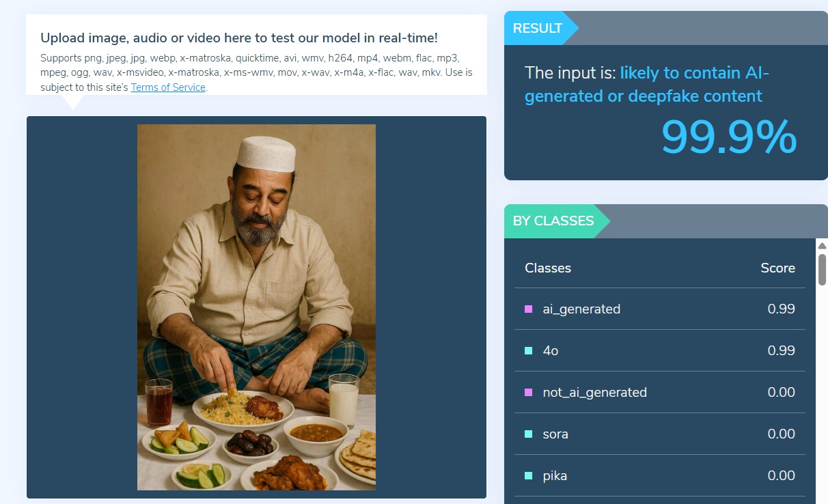
Task: Click the pika class row label
Action: [555, 476]
